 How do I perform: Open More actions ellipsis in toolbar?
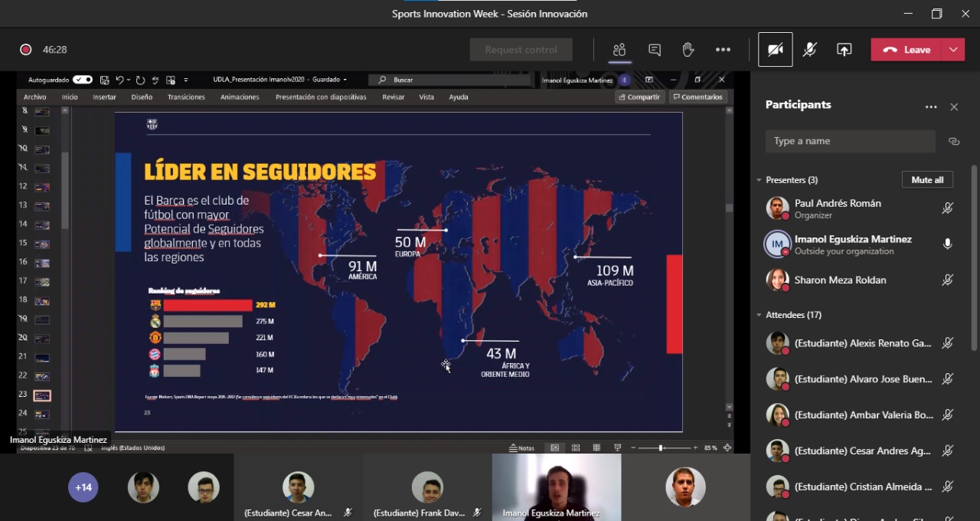[x=723, y=50]
